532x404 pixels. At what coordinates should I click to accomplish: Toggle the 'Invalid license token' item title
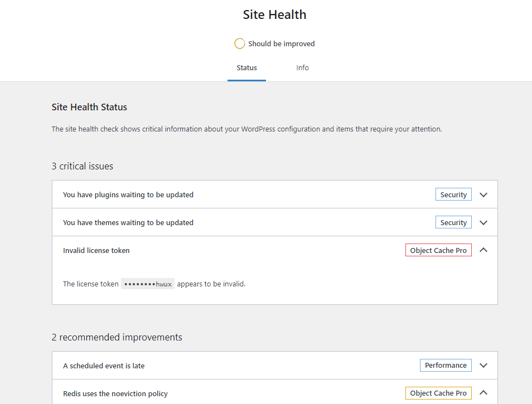pos(96,250)
